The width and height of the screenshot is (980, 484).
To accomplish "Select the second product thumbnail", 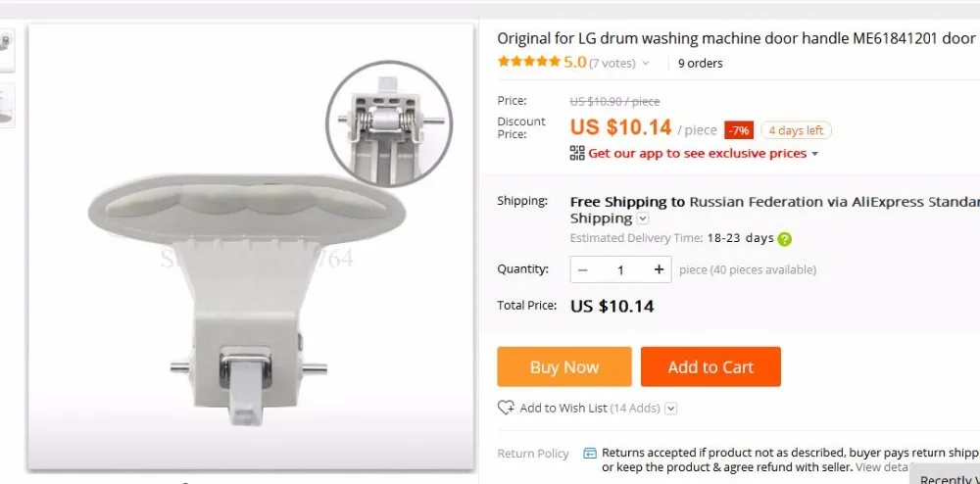I will (x=7, y=105).
